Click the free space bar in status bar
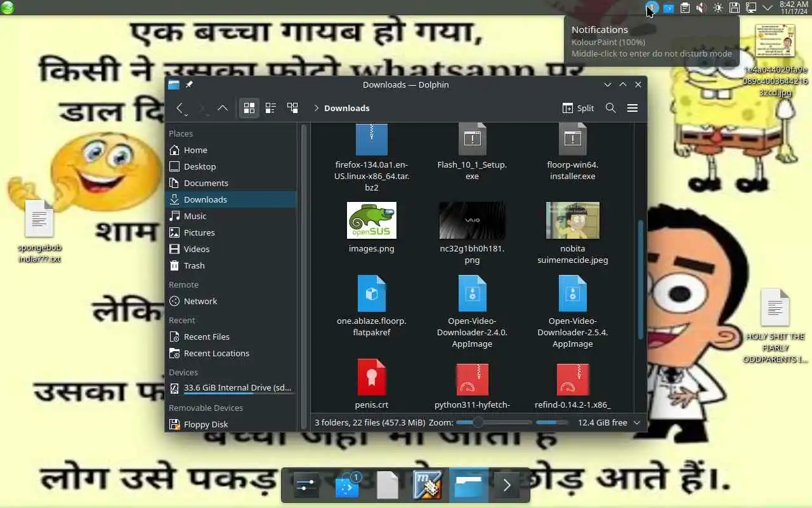Viewport: 812px width, 508px height. [551, 422]
